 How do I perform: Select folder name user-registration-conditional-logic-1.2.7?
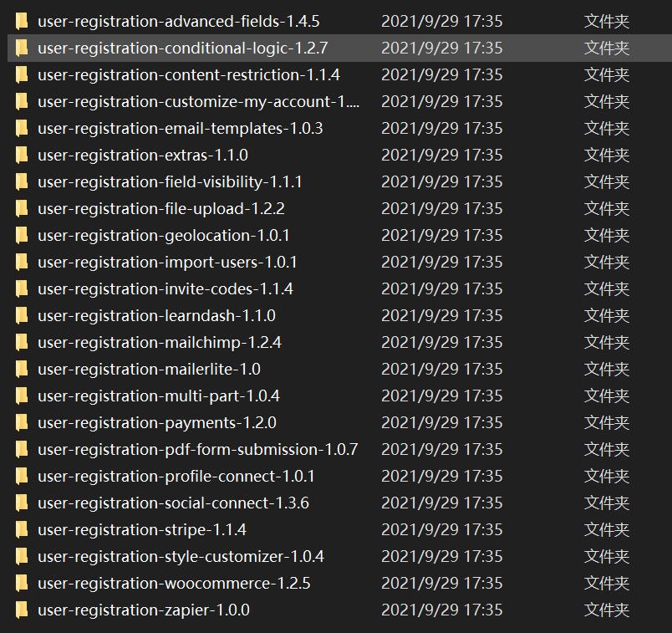(183, 48)
